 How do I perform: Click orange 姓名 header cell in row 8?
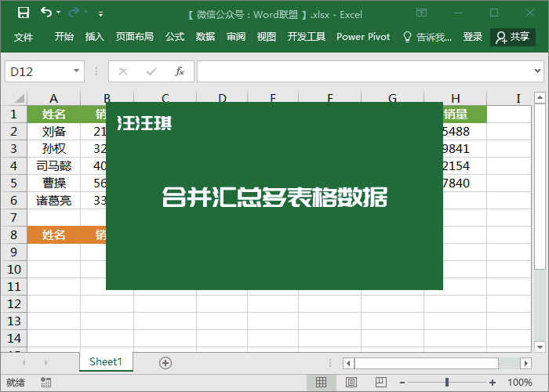[x=53, y=235]
